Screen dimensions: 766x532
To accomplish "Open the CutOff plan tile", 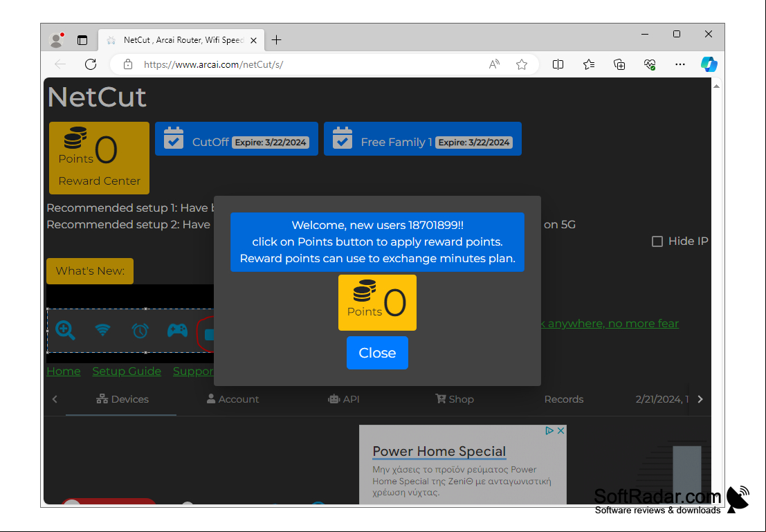I will tap(237, 139).
